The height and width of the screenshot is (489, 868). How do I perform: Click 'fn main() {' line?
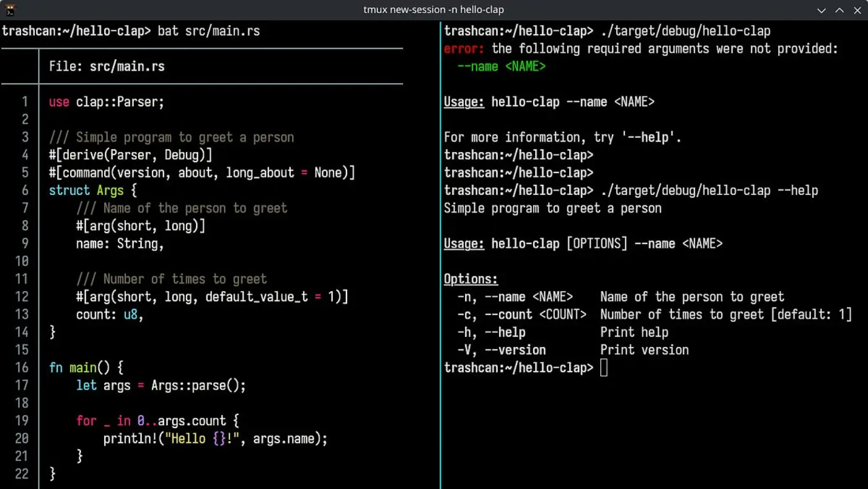point(86,367)
